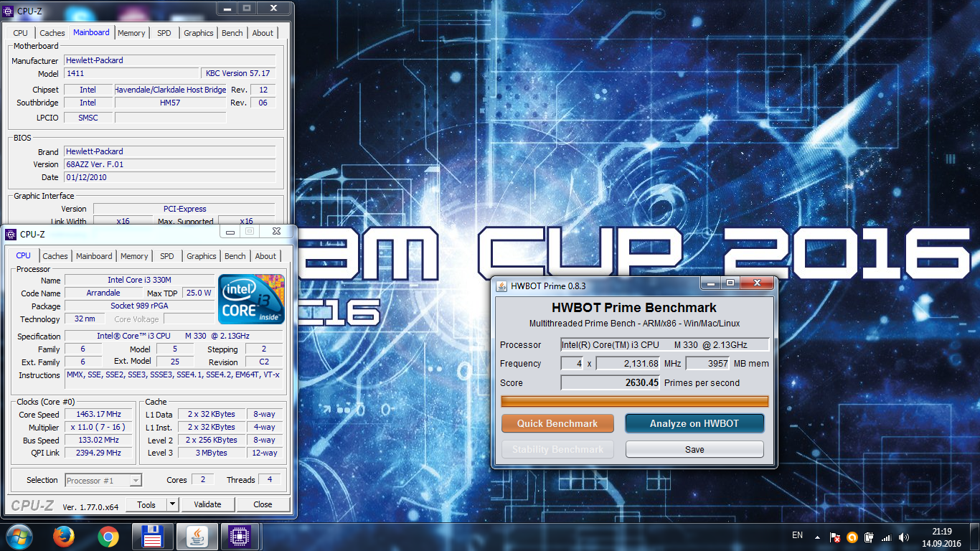The width and height of the screenshot is (980, 551).
Task: Open the Windows Start menu orb
Action: pyautogui.click(x=19, y=536)
